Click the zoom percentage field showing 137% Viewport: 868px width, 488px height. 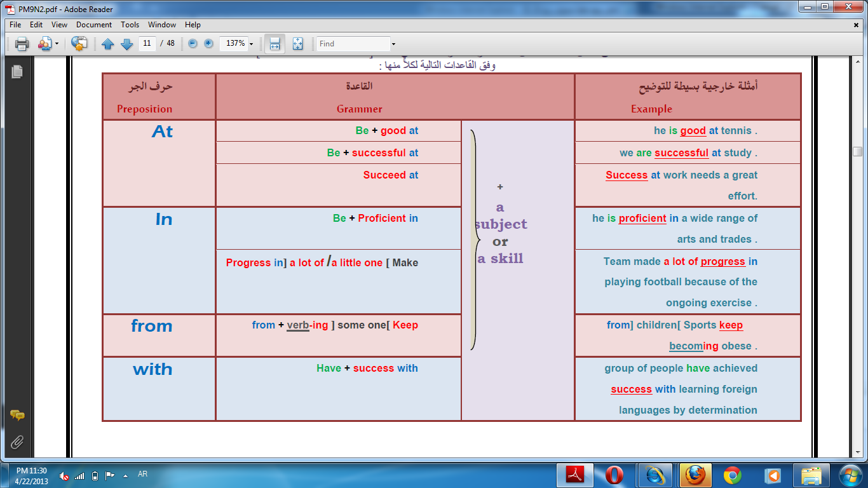point(234,43)
